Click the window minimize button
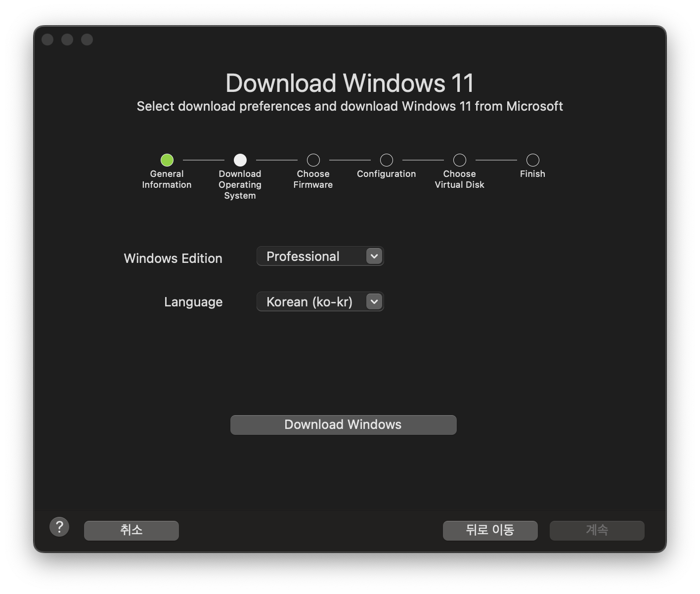 67,40
